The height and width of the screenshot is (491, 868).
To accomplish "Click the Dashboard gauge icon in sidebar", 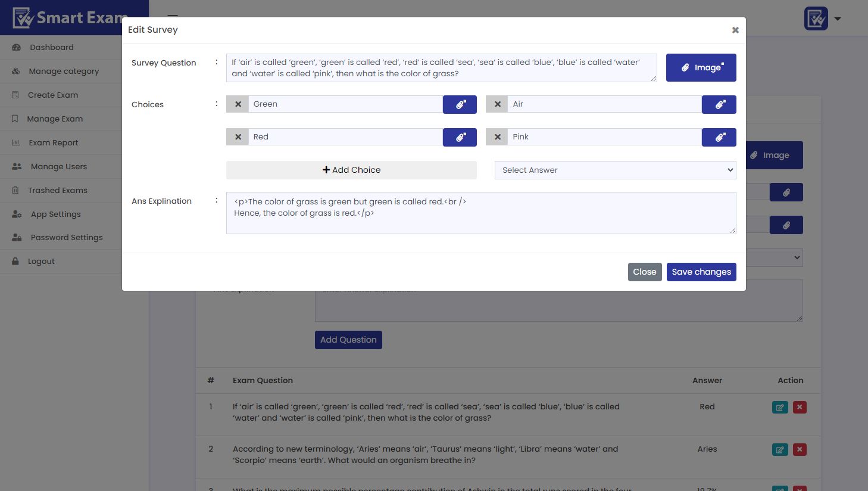I will (x=16, y=47).
